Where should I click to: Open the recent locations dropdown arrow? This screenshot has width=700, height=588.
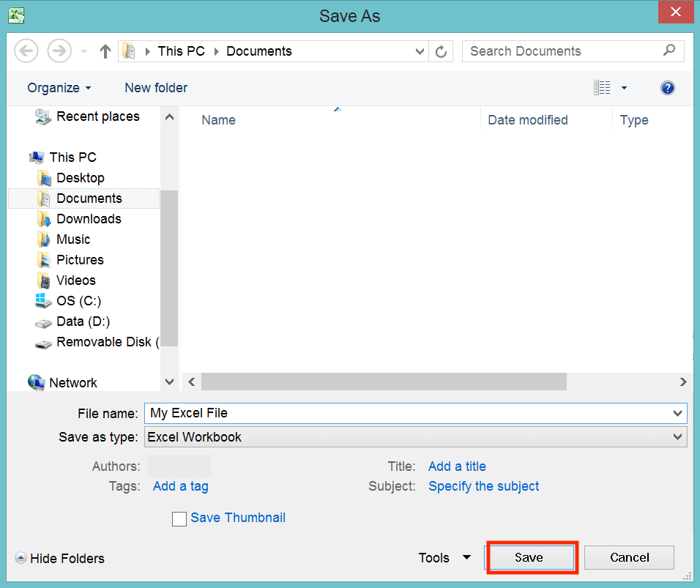click(x=83, y=51)
